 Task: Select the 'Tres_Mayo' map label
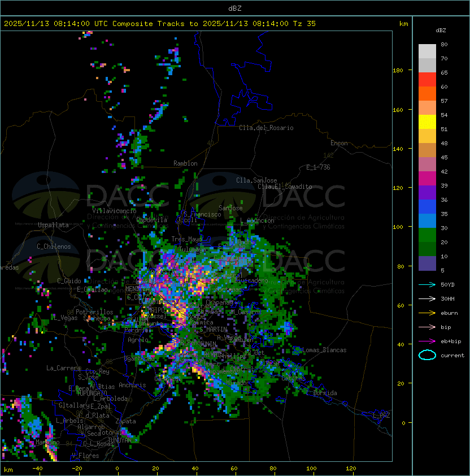click(186, 239)
